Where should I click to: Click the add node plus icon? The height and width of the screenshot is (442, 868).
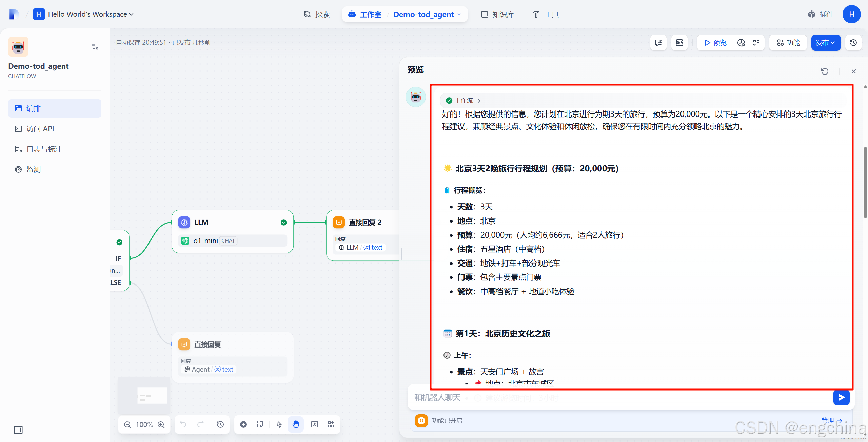tap(243, 424)
